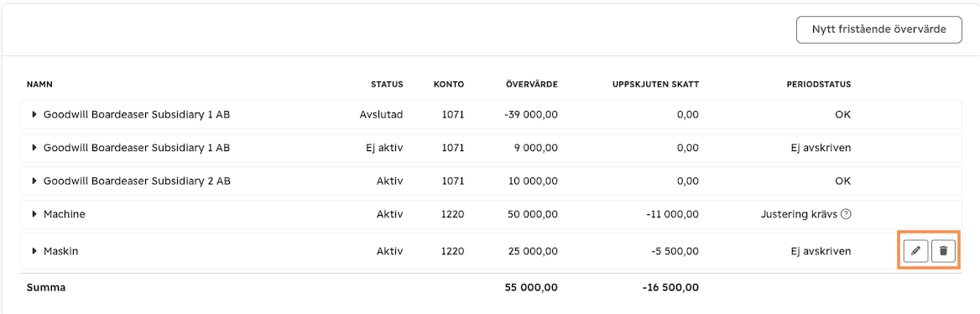
Task: Select Goodwill Boardeaser Subsidiary 2 AB name
Action: point(137,181)
